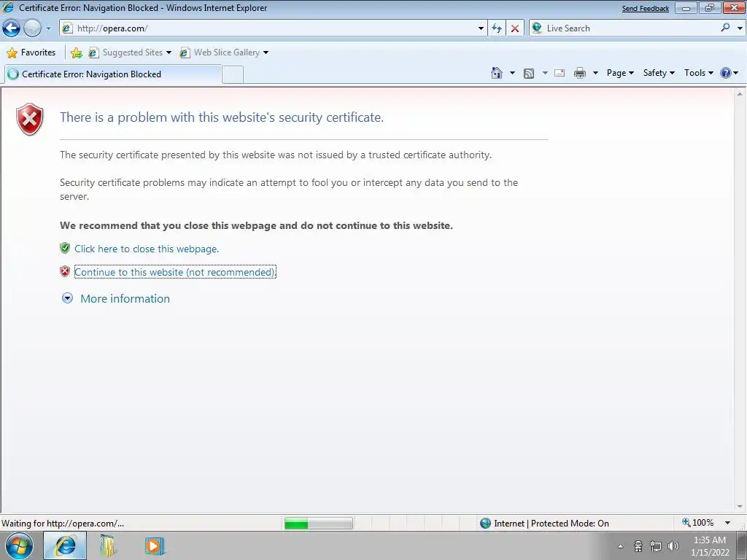Expand the More information section
The width and height of the screenshot is (747, 560).
pyautogui.click(x=116, y=298)
